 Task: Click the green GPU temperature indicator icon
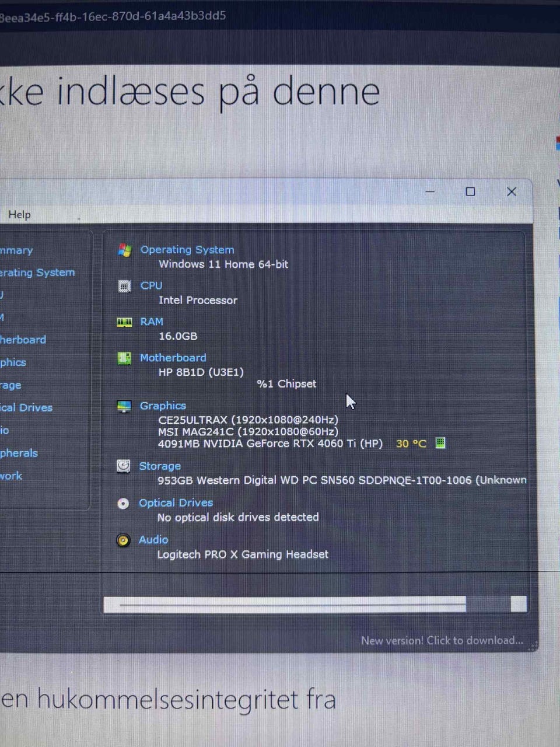coord(440,443)
